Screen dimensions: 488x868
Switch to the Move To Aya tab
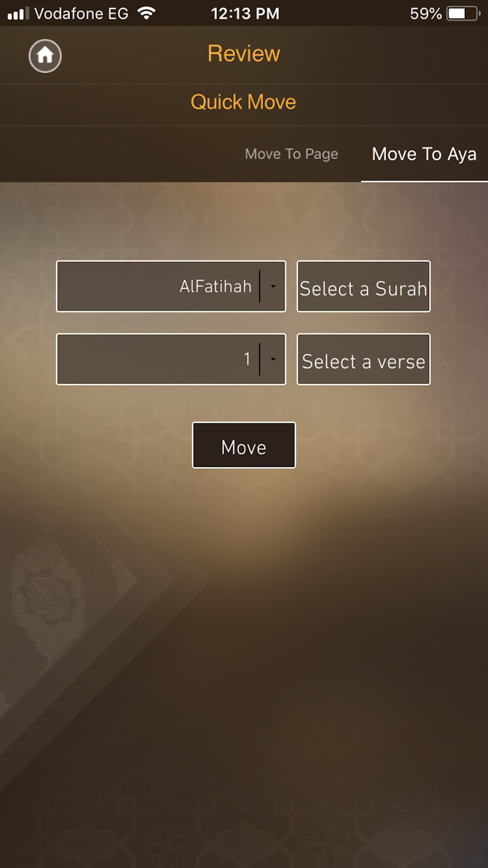point(424,154)
